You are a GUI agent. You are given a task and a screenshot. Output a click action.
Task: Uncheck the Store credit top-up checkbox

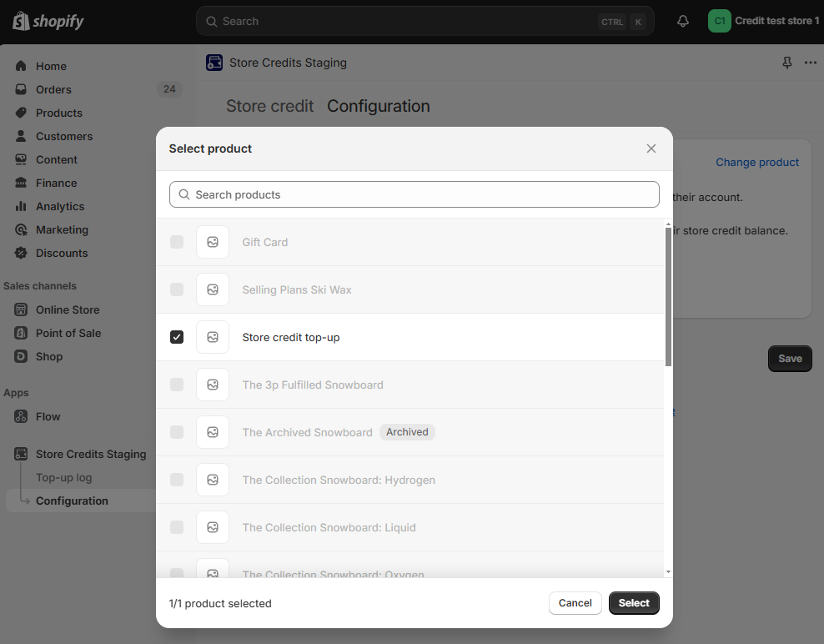point(177,337)
